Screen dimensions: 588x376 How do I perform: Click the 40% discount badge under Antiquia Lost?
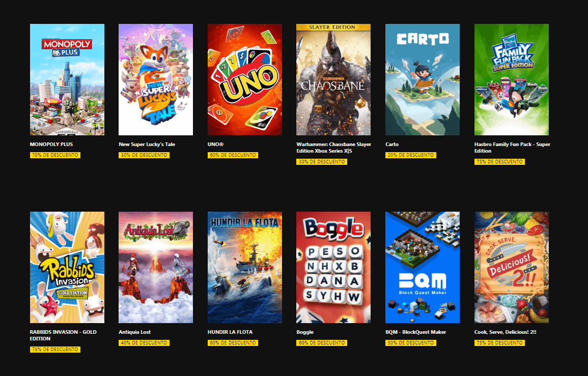pyautogui.click(x=144, y=343)
